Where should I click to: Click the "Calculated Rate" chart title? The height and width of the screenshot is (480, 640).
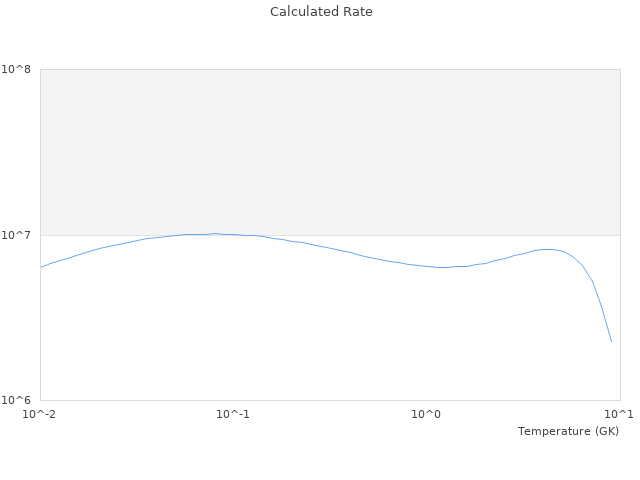click(x=320, y=12)
